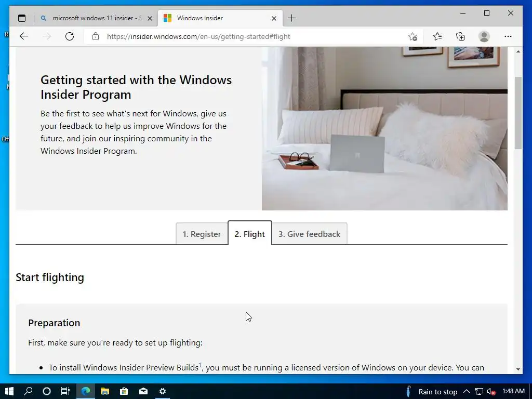Switch to 1. Register tab
The width and height of the screenshot is (532, 399).
click(202, 234)
